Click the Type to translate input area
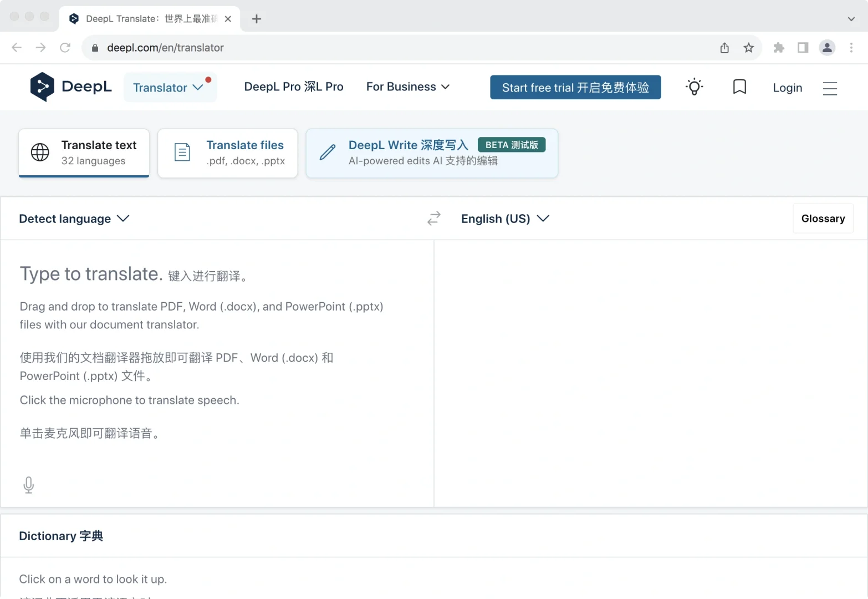Image resolution: width=868 pixels, height=599 pixels. [217, 373]
